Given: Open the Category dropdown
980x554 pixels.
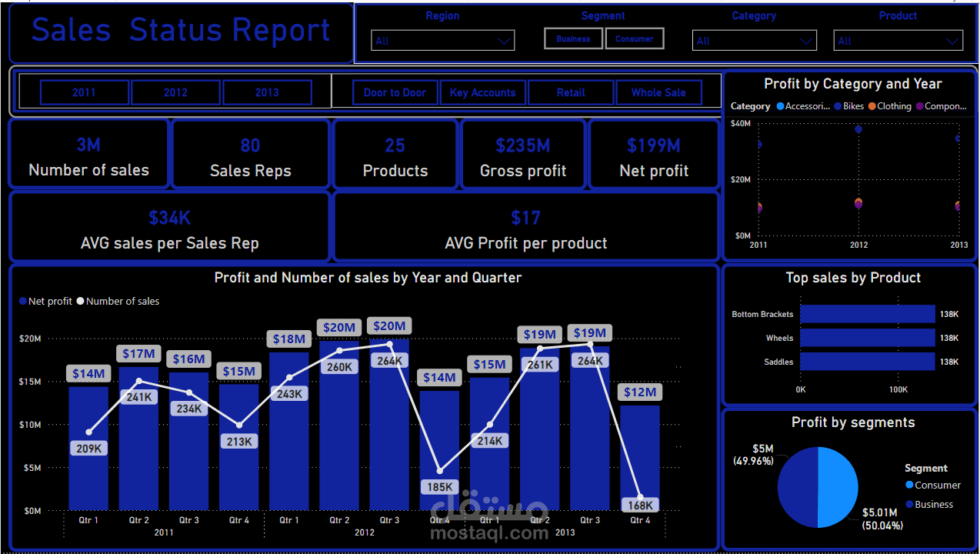Looking at the screenshot, I should tap(754, 40).
